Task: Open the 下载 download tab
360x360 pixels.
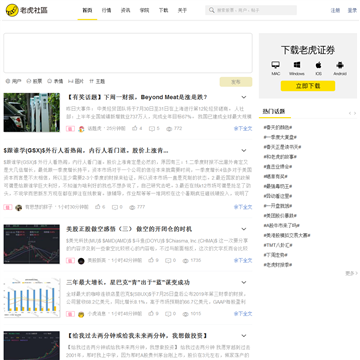Action: 163,10
